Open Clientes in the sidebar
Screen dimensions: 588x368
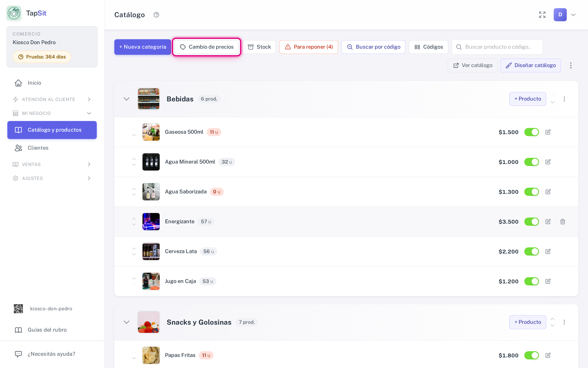coord(52,148)
